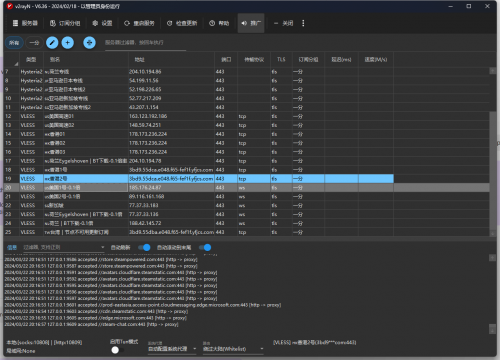
Task: Toggle the 自动滚动到末尾 auto-scroll switch
Action: [x=205, y=247]
